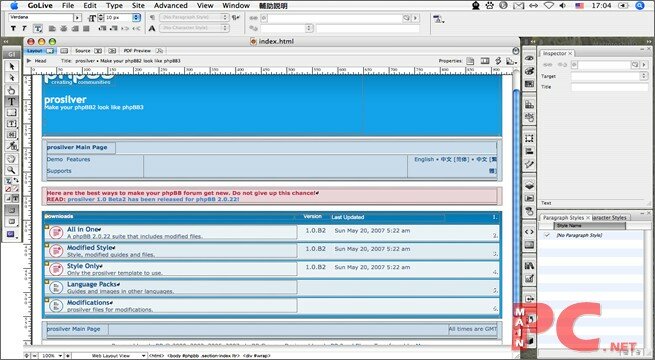This screenshot has width=655, height=360.
Task: Click the lightning script icon in document toolbar
Action: click(498, 61)
